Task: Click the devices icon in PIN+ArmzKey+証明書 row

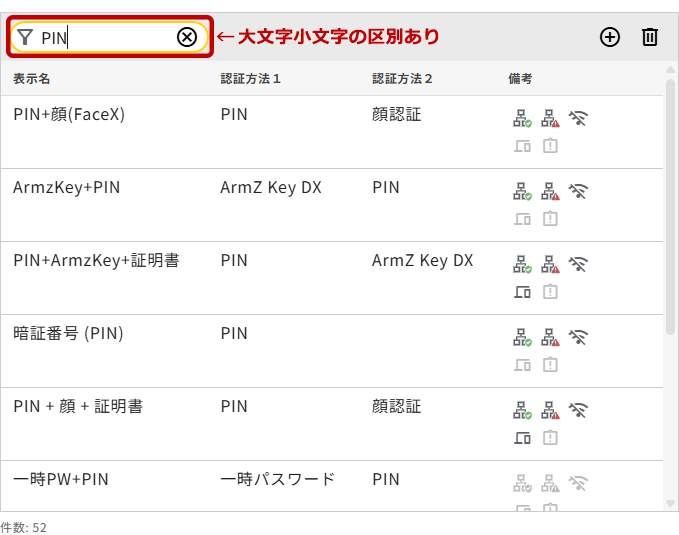Action: pyautogui.click(x=522, y=292)
